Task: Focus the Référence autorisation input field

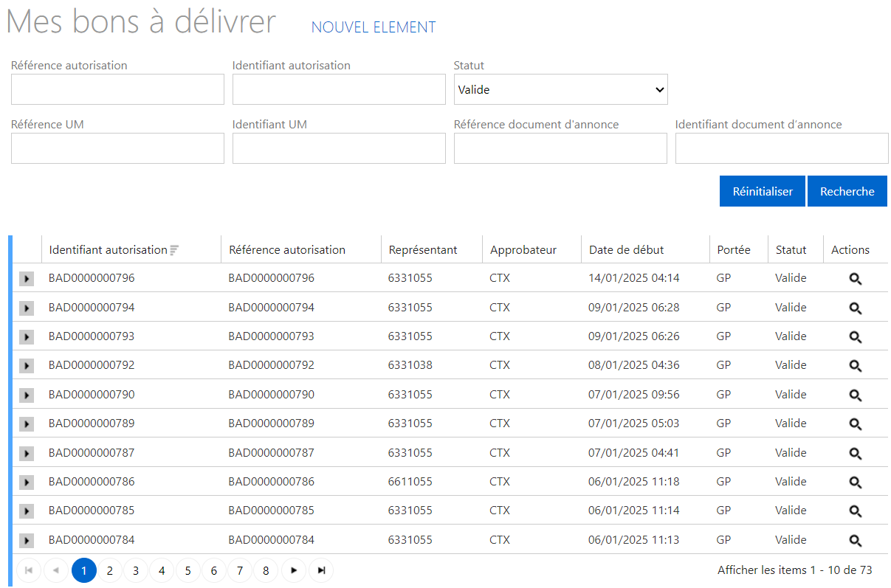Action: [x=117, y=89]
